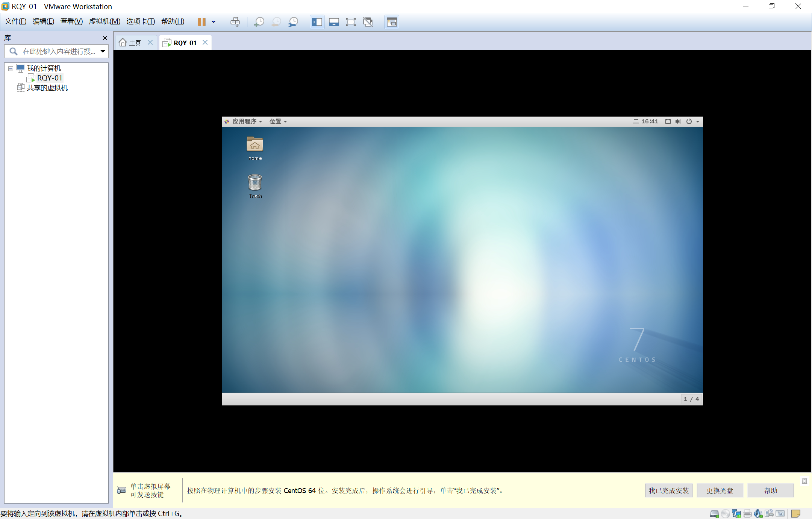Click the library search input field
The height and width of the screenshot is (519, 812).
[56, 51]
